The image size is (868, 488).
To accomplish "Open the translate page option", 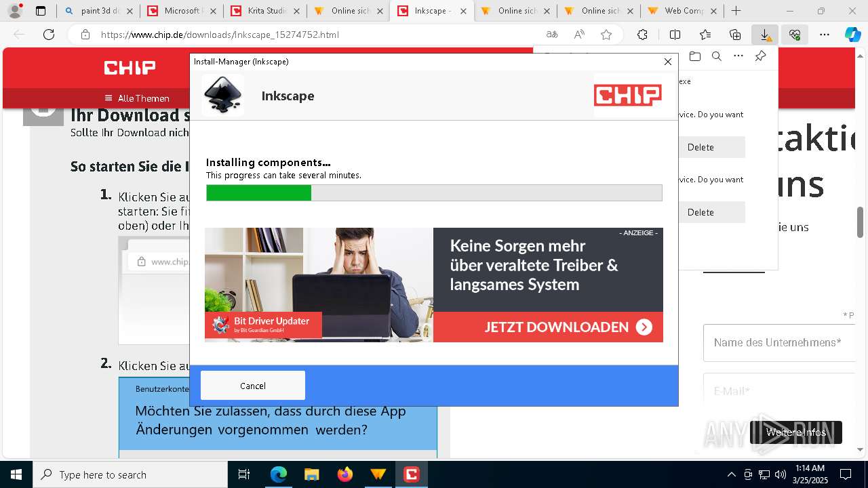I will 552,35.
